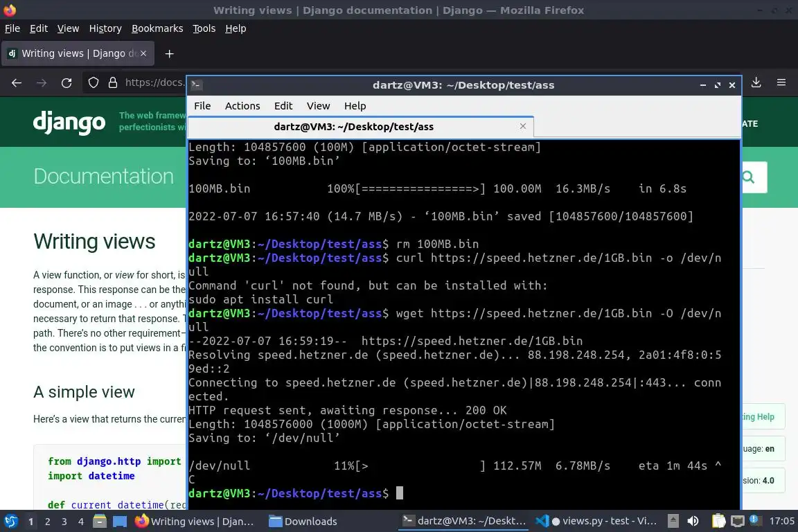The image size is (798, 532).
Task: Switch to workspace 2 in the taskbar pager
Action: pyautogui.click(x=48, y=522)
